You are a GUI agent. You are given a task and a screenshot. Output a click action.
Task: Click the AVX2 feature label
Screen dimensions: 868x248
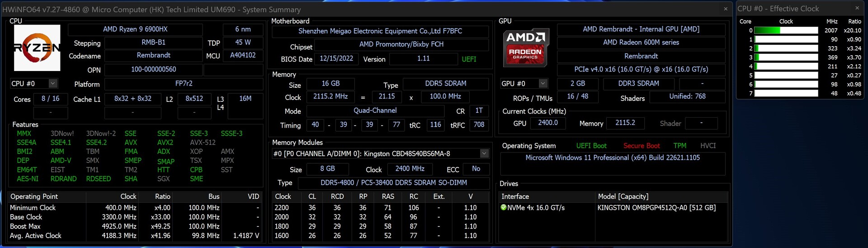coord(165,143)
